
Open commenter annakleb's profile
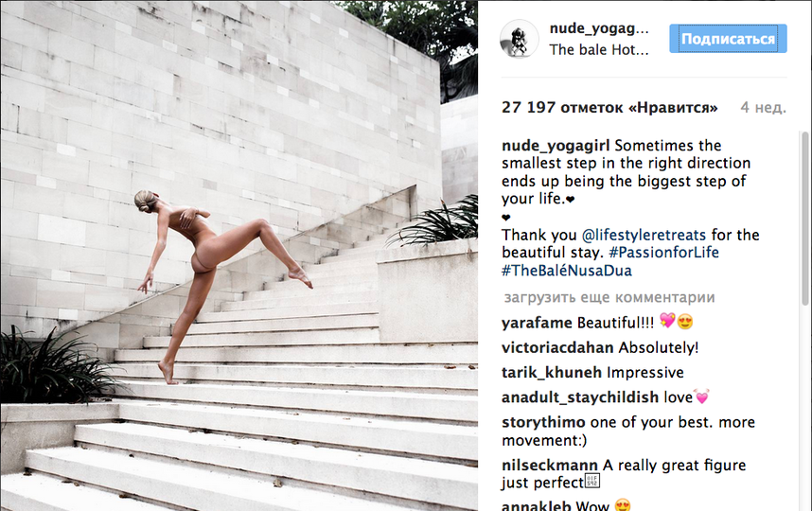(x=536, y=505)
